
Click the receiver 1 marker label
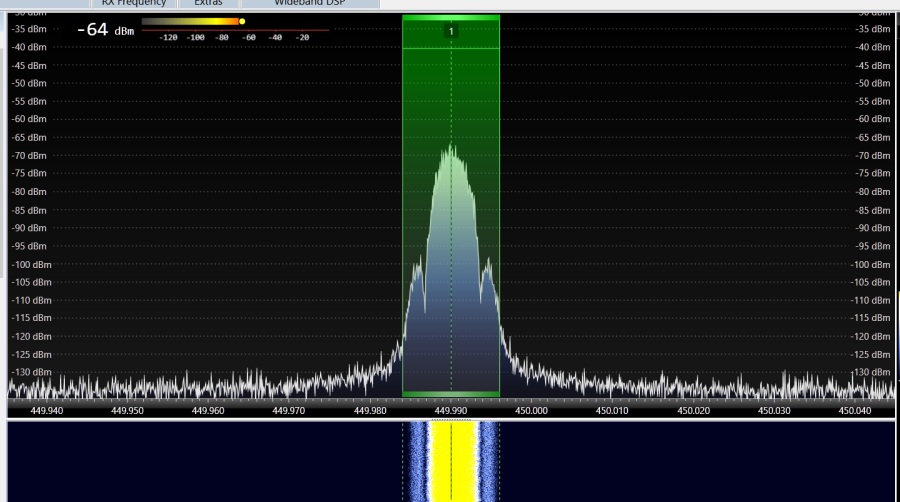point(451,32)
